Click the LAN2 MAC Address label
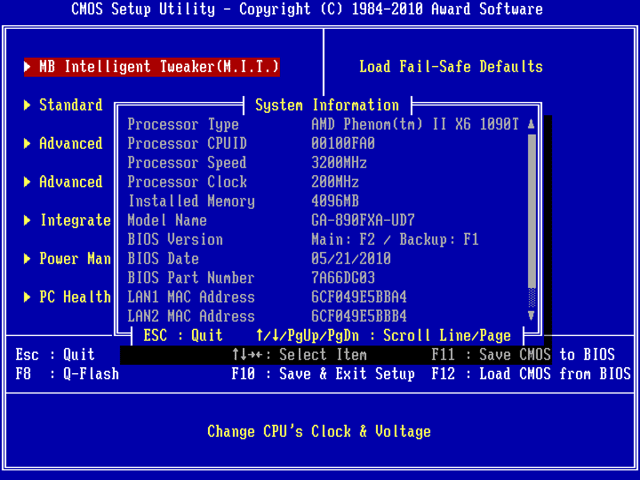This screenshot has height=480, width=640. (191, 316)
